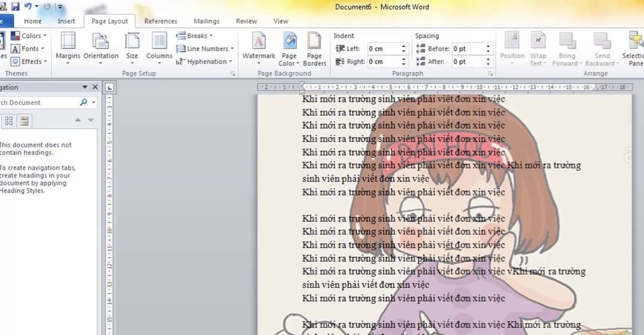
Task: Open theme Effects dropdown
Action: (29, 61)
